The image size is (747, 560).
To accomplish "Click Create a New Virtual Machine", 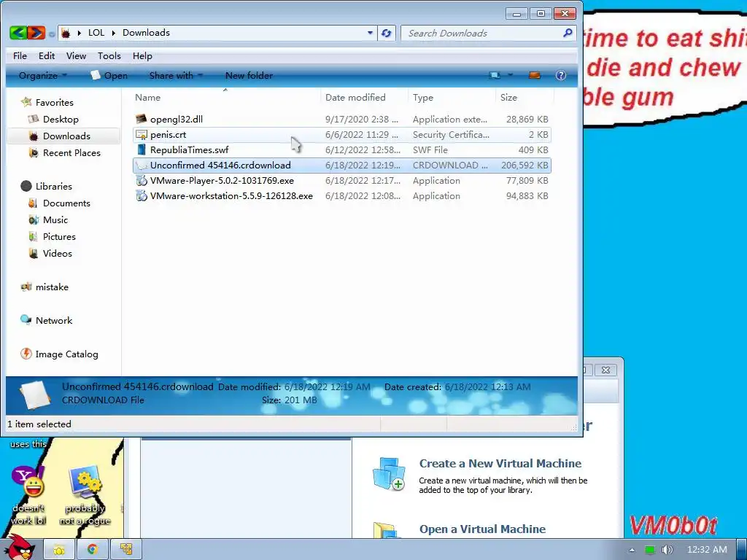I will point(500,463).
